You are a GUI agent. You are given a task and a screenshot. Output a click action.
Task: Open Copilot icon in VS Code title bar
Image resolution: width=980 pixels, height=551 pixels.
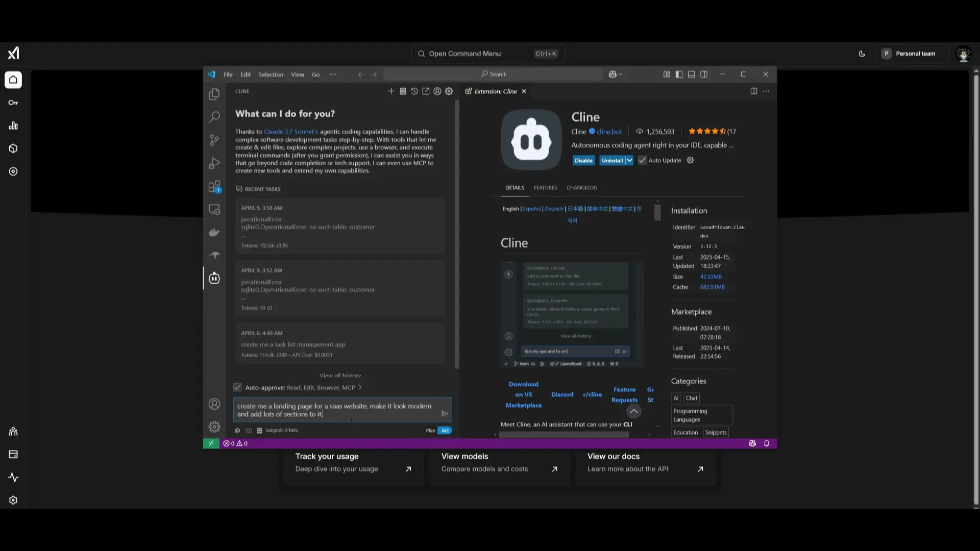(x=612, y=74)
